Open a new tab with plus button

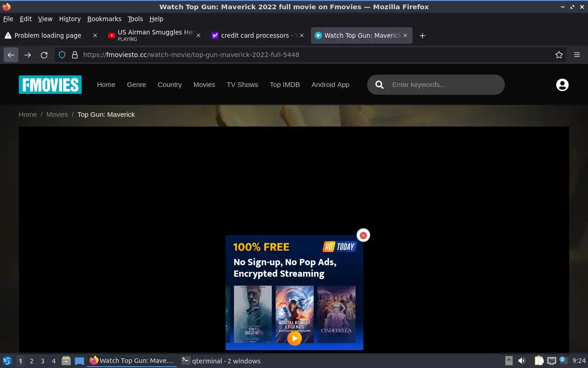(422, 35)
